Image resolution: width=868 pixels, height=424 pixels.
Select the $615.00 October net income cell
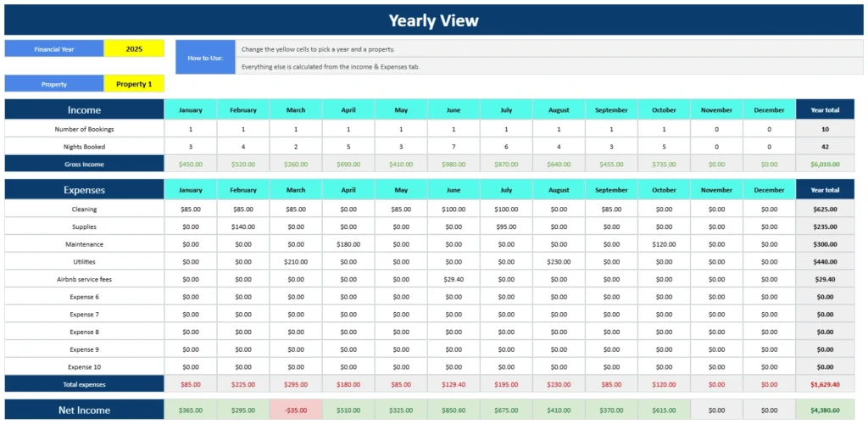click(x=664, y=410)
